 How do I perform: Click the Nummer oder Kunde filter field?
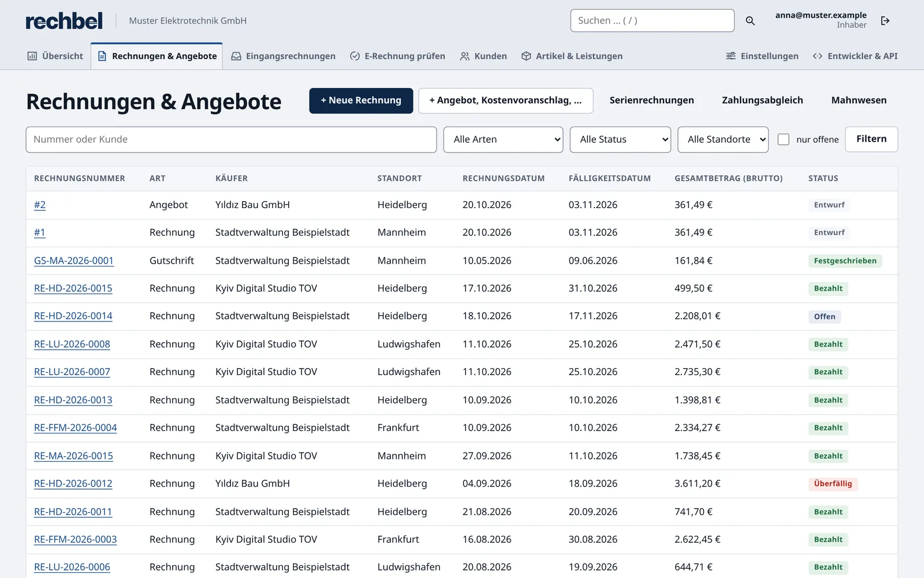pos(231,139)
